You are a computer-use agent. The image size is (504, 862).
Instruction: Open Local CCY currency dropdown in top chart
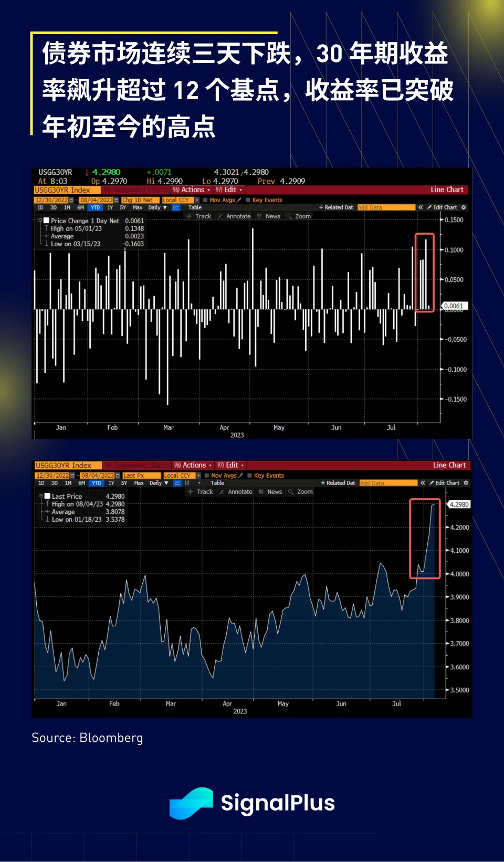[197, 200]
